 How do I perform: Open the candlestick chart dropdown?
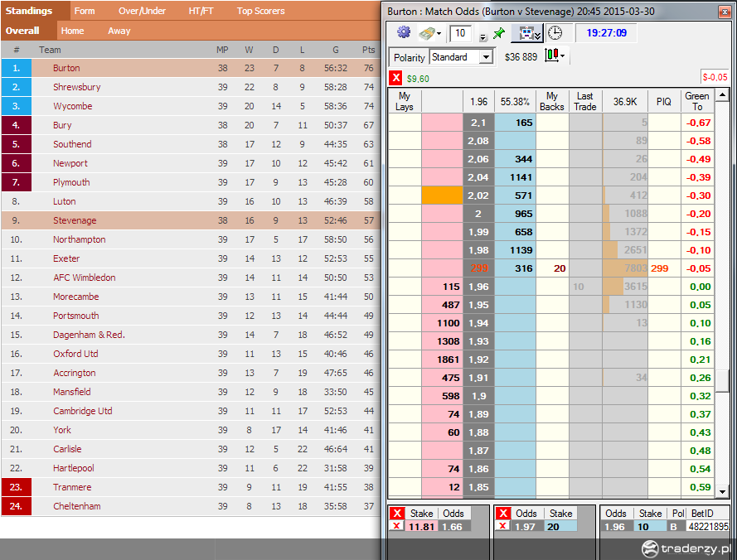(x=555, y=56)
